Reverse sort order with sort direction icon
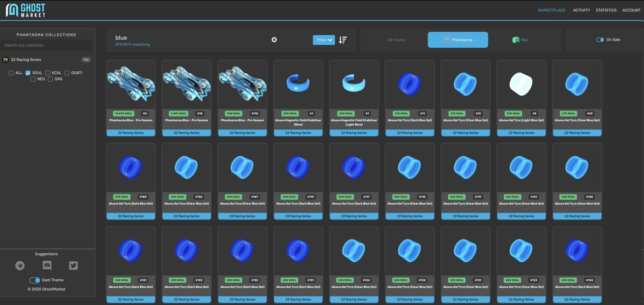Viewport: 644px width, 305px height. point(343,40)
